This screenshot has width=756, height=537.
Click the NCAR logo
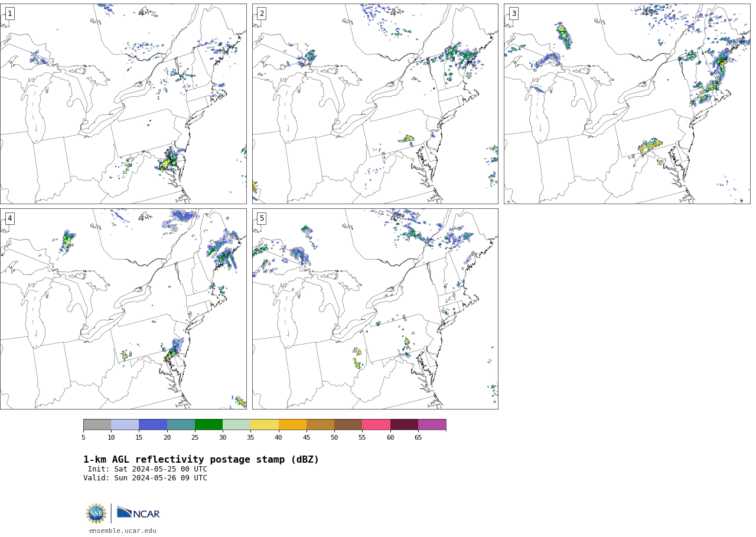[138, 513]
